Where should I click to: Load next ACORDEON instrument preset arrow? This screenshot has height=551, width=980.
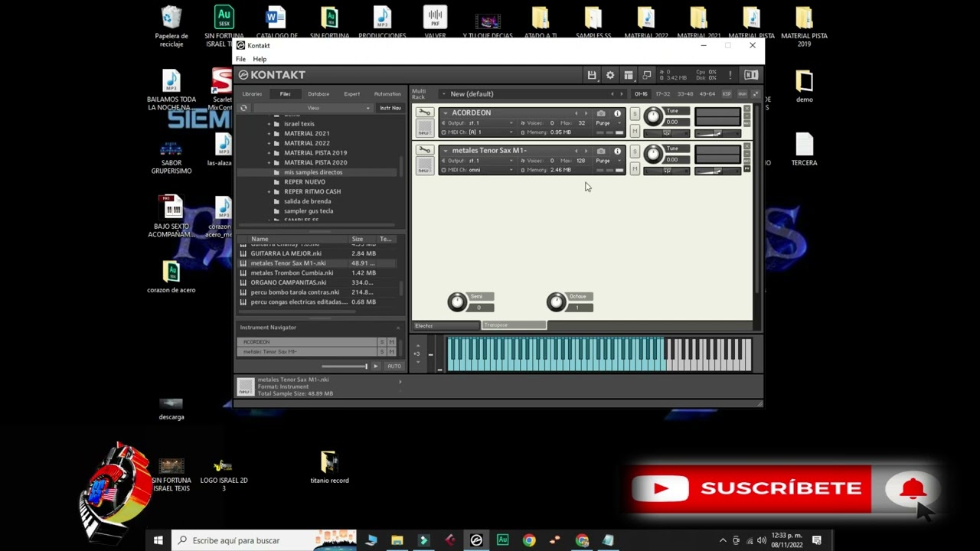point(586,113)
